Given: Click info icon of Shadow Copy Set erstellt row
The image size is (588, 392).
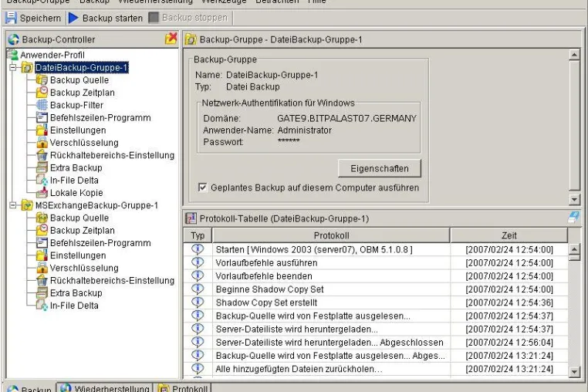Looking at the screenshot, I should [x=198, y=302].
